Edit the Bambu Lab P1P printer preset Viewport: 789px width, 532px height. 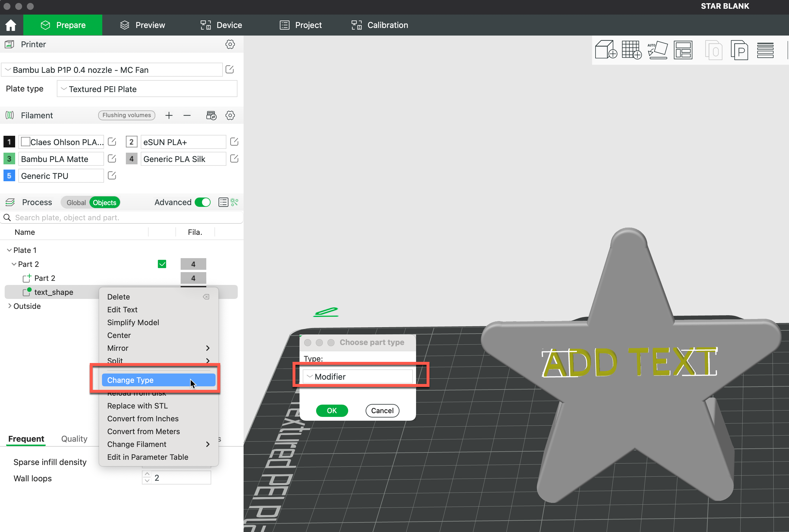click(x=230, y=70)
